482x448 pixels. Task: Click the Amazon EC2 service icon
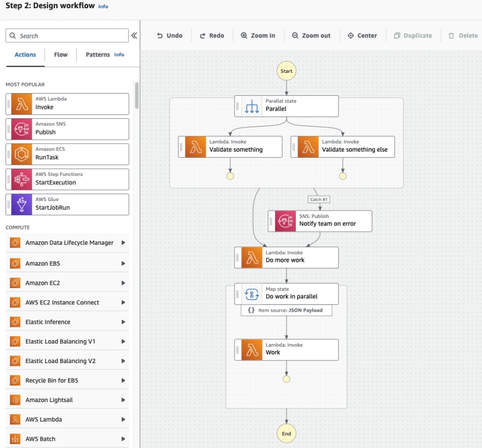pyautogui.click(x=15, y=283)
